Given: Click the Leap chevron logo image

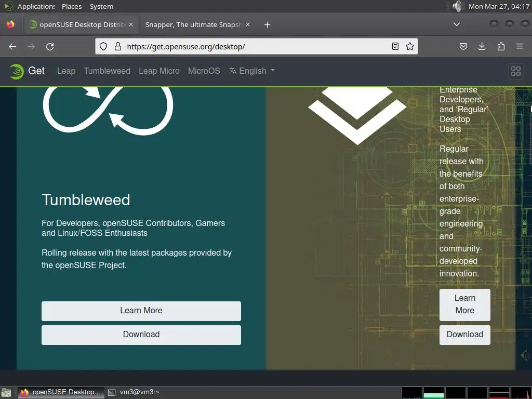Looking at the screenshot, I should click(357, 115).
